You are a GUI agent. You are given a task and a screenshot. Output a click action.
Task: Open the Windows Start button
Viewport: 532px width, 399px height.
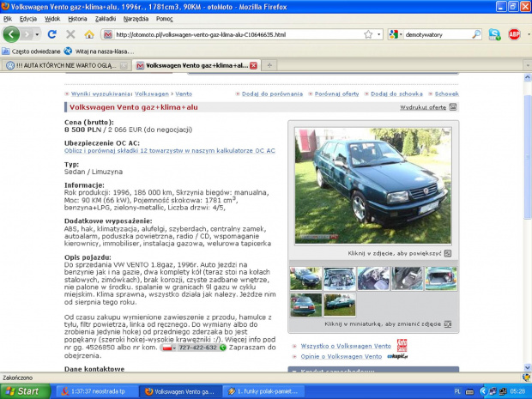(x=25, y=391)
